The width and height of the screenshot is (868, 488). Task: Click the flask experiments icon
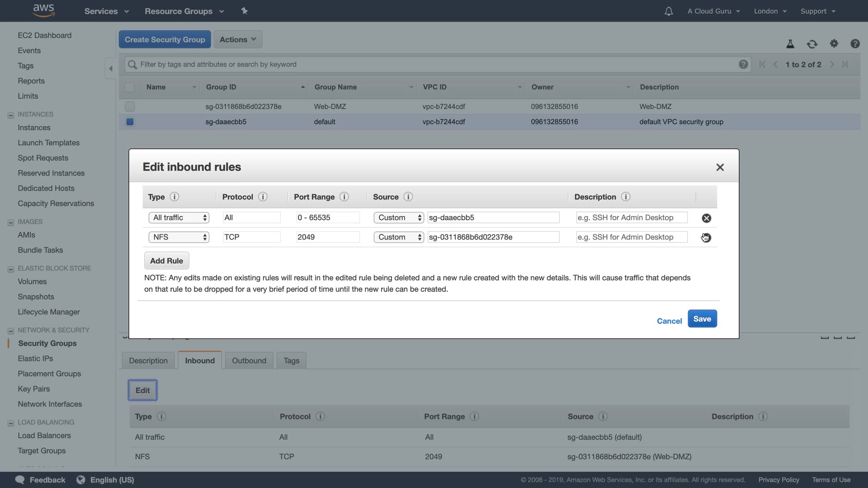[790, 44]
